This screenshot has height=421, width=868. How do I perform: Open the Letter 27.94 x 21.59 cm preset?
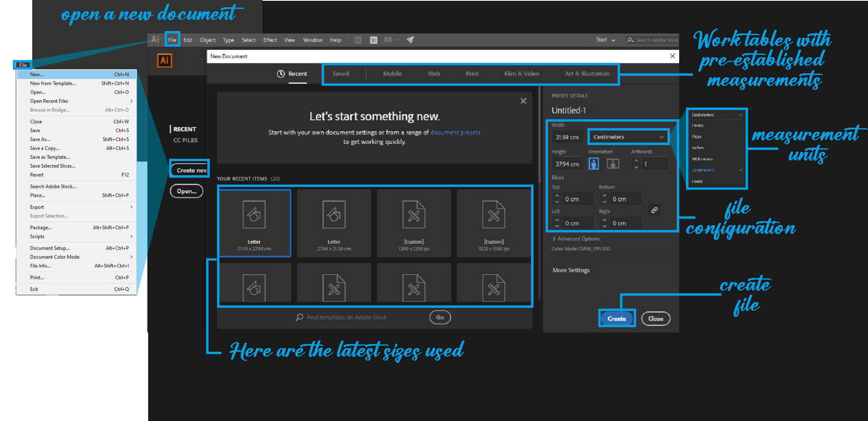click(x=334, y=223)
